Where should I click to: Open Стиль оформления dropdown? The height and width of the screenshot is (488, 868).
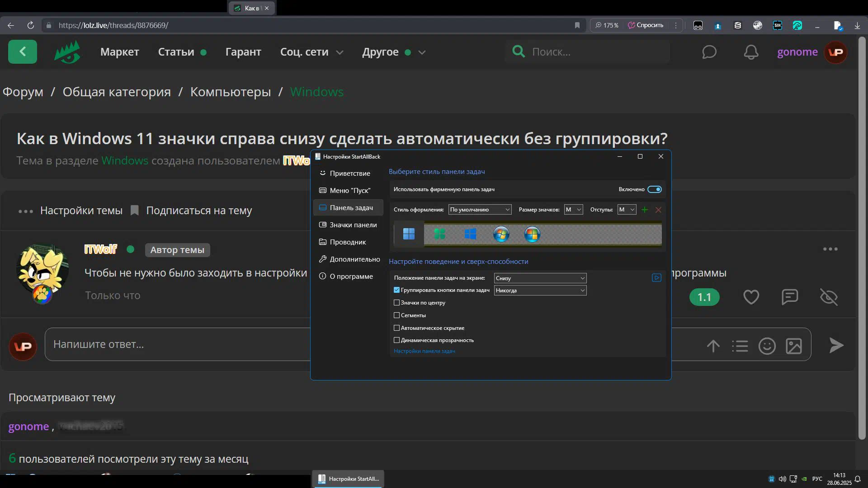point(480,210)
